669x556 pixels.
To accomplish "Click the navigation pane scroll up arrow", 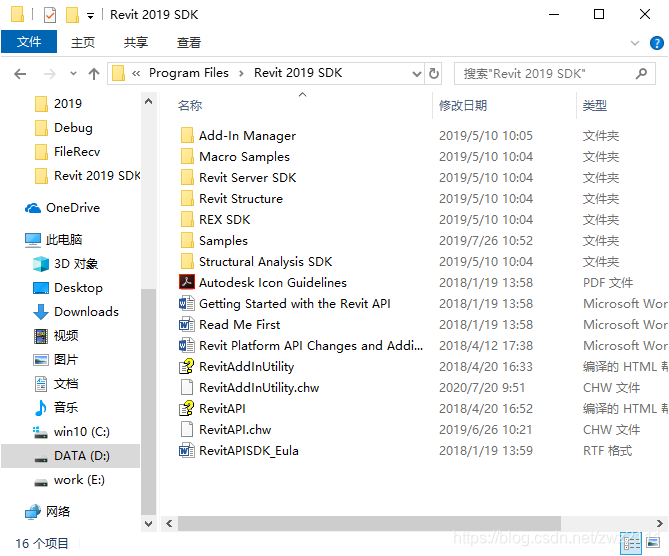I will point(148,102).
